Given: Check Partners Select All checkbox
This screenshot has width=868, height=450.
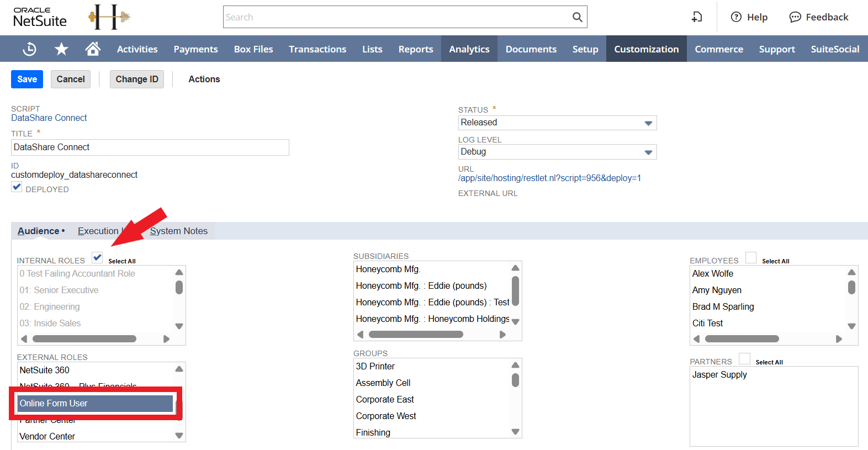Looking at the screenshot, I should (x=744, y=358).
